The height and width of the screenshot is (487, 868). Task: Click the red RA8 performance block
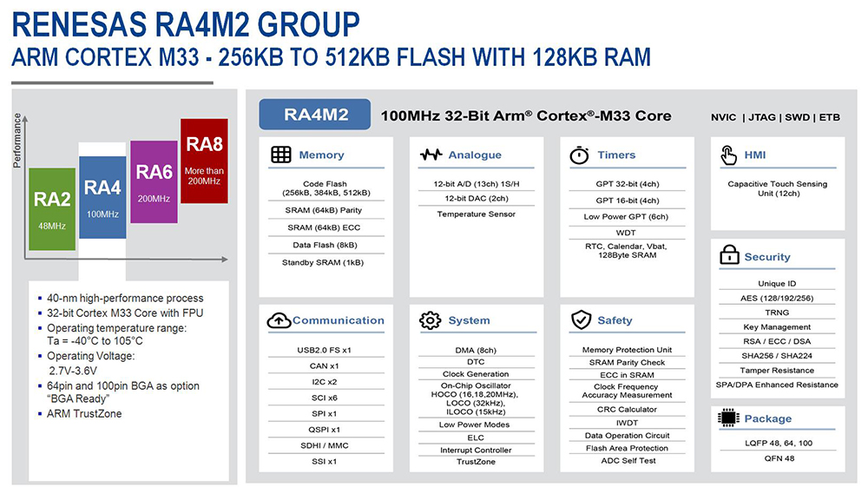click(x=204, y=161)
